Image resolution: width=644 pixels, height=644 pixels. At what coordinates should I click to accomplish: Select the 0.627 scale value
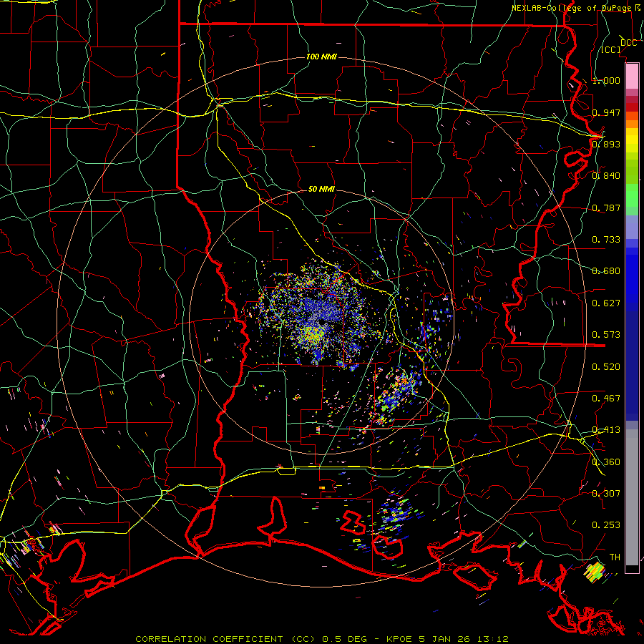pyautogui.click(x=606, y=303)
